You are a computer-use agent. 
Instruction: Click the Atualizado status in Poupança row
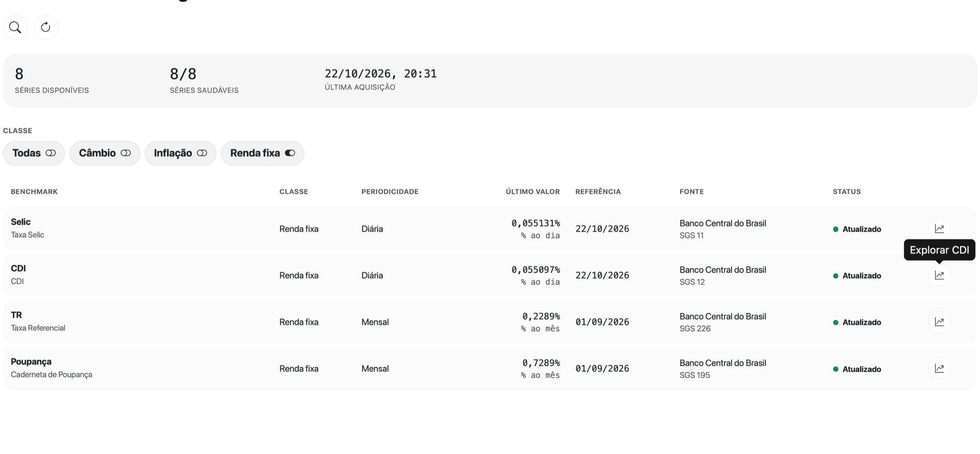(857, 369)
